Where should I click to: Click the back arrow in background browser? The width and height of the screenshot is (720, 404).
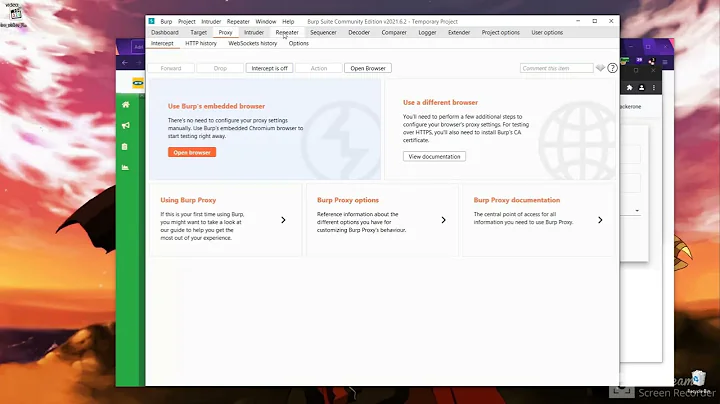[x=124, y=62]
